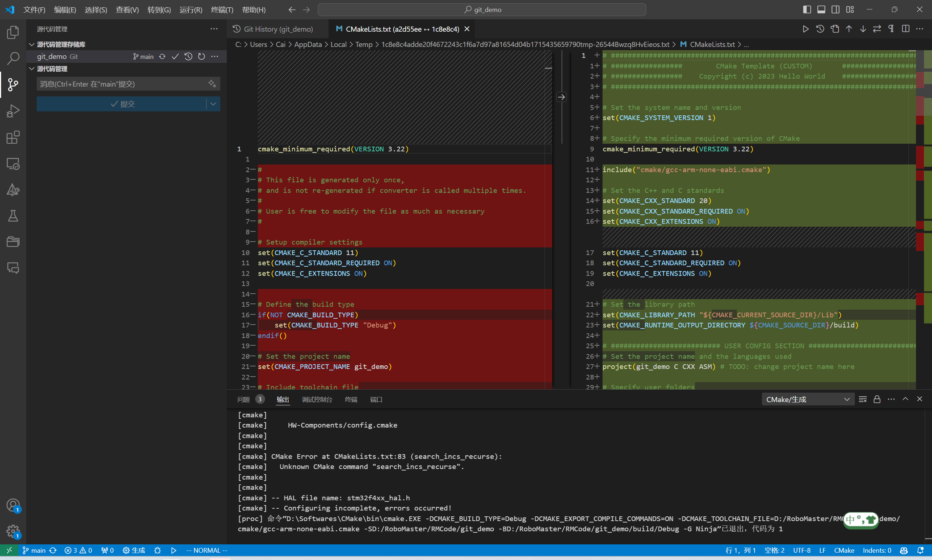Open the Search view in activity bar
Screen dimensions: 932x560
(x=13, y=58)
